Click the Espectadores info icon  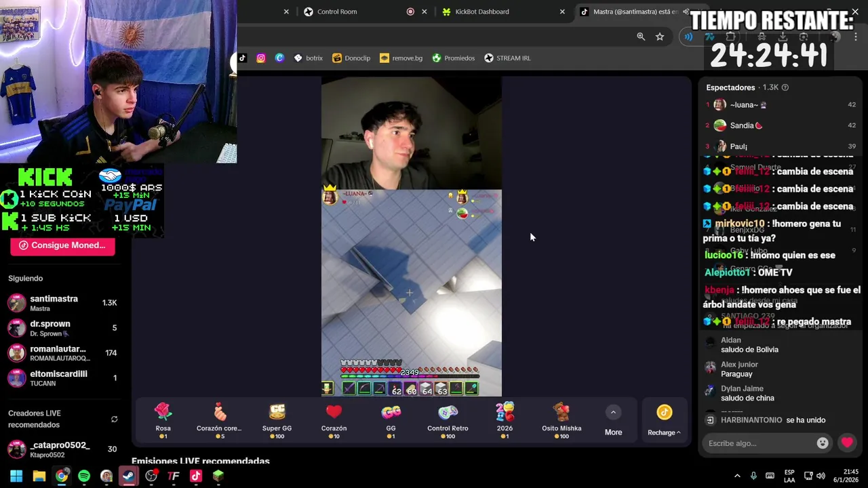coord(785,87)
